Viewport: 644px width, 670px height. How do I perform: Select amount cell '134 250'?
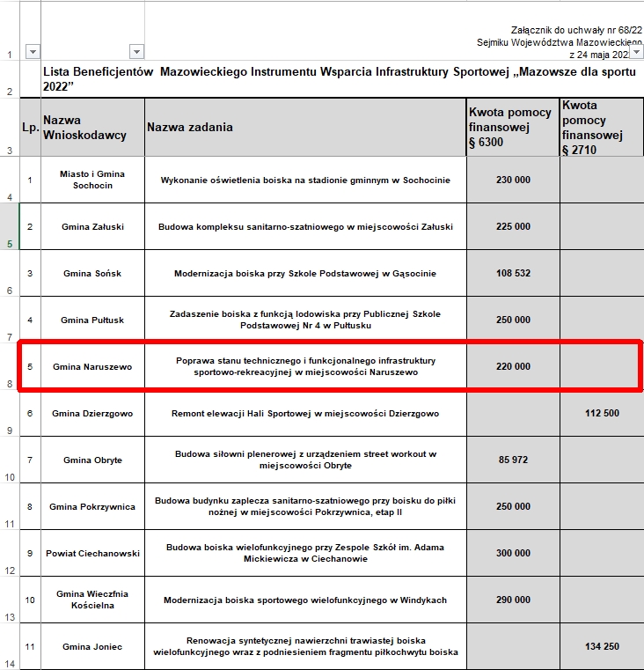click(602, 646)
